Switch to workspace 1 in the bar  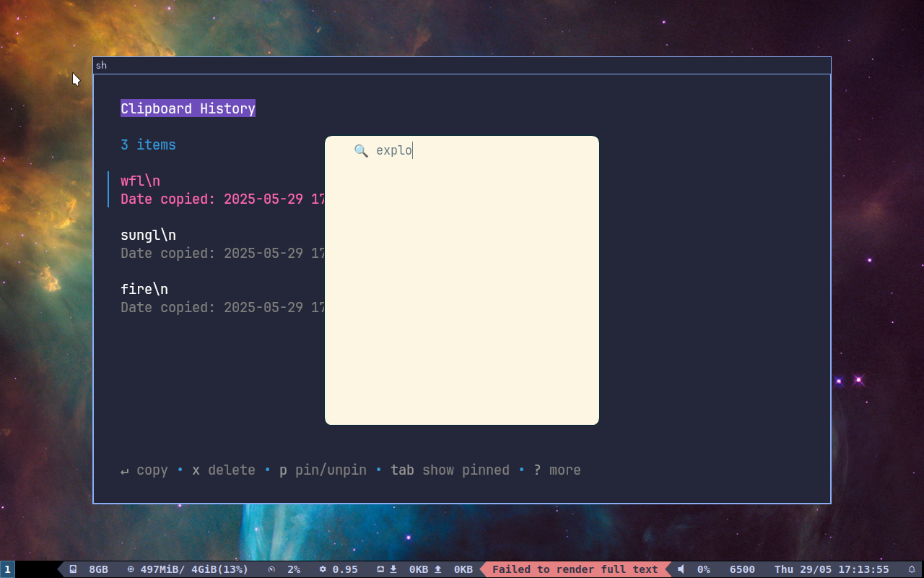[7, 569]
